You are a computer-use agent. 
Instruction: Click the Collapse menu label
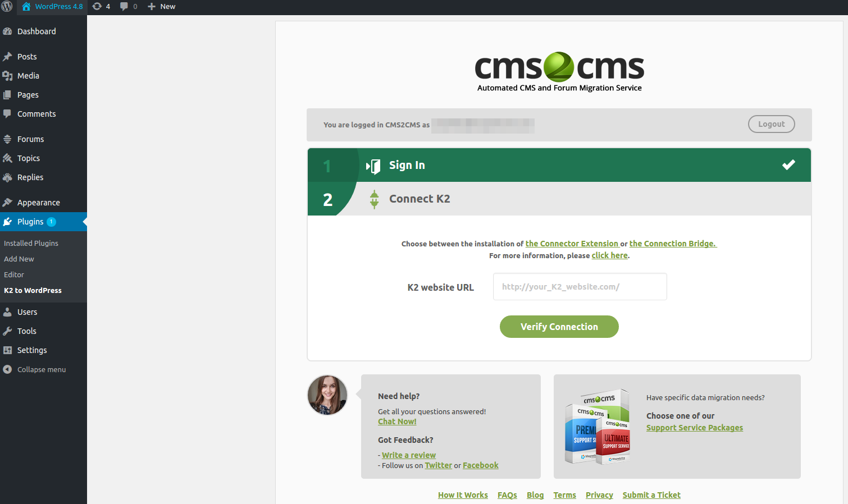tap(42, 369)
